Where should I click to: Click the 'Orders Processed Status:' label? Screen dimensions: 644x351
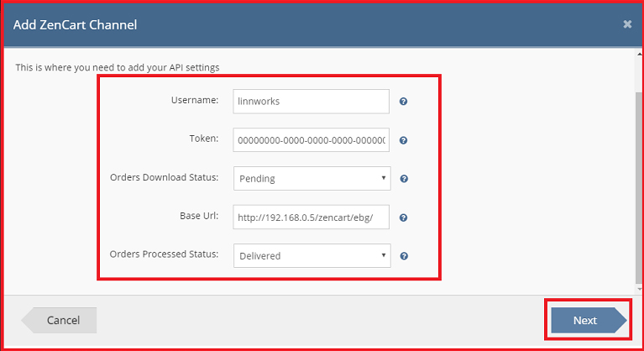[x=164, y=254]
